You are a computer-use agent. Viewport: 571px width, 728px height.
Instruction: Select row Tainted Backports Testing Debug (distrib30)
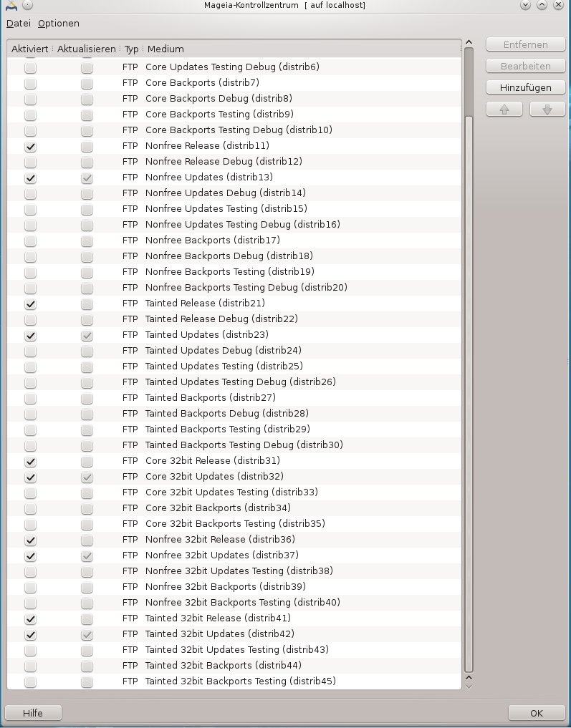point(234,445)
